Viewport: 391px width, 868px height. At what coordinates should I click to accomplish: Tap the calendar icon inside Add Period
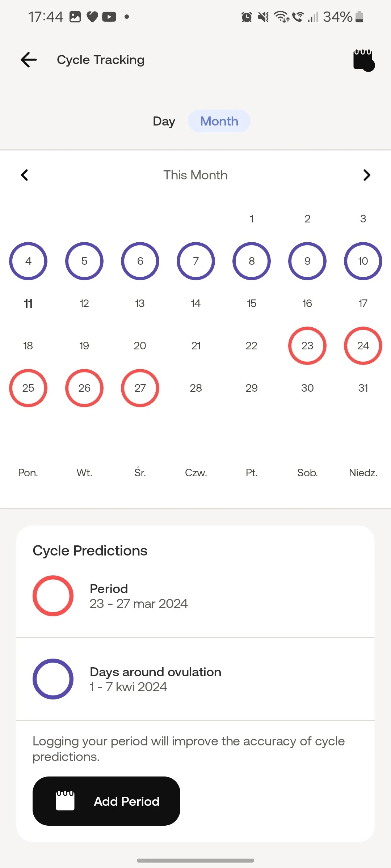tap(65, 800)
